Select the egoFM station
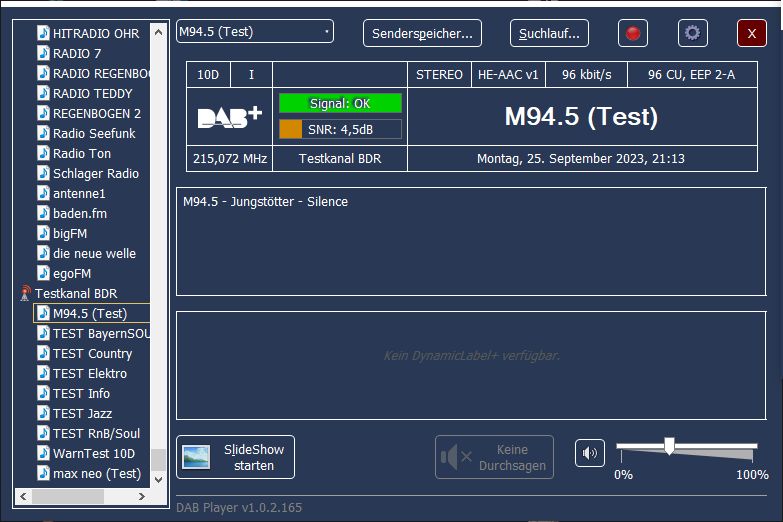 pos(72,273)
